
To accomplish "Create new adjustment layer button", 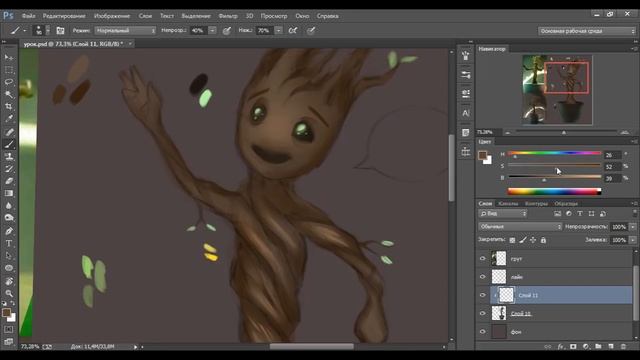I will [586, 347].
